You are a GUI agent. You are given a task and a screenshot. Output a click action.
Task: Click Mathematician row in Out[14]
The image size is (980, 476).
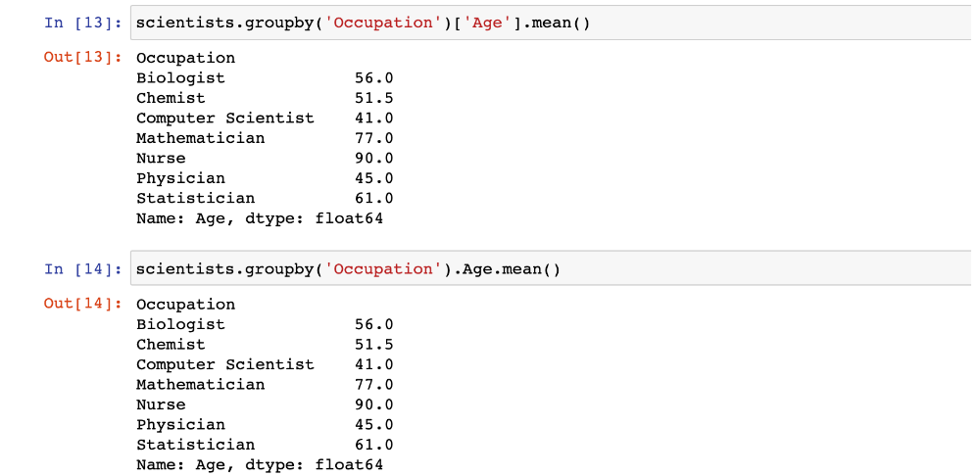coord(265,384)
